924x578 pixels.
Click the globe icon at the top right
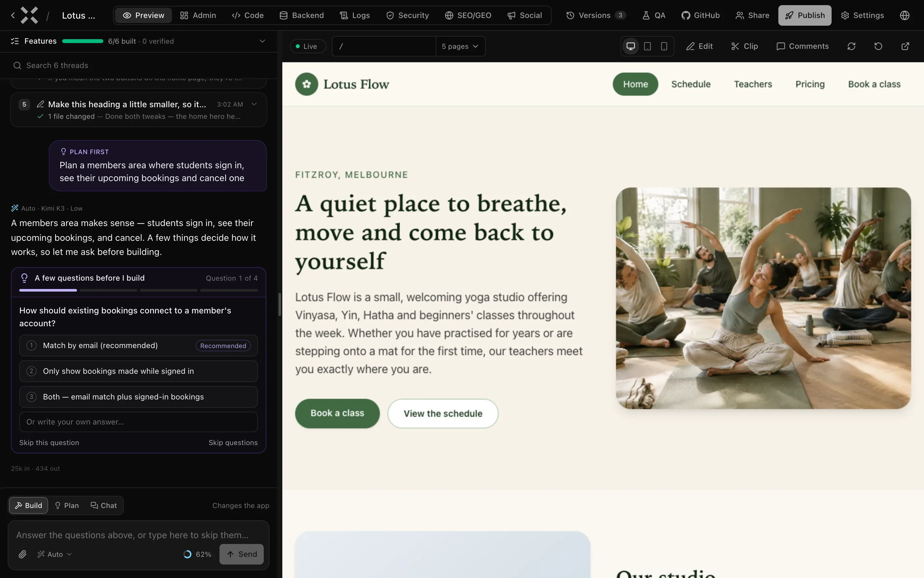[x=904, y=15]
